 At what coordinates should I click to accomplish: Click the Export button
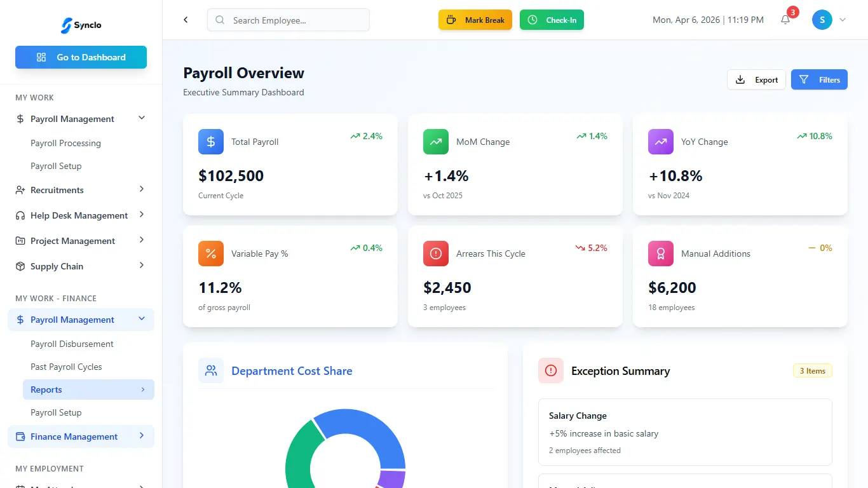(756, 79)
